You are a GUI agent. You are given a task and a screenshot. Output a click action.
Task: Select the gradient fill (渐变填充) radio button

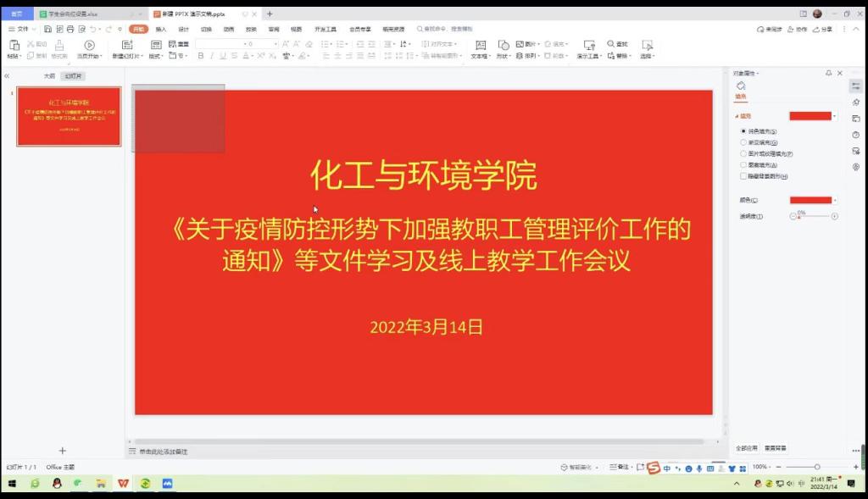pos(743,143)
